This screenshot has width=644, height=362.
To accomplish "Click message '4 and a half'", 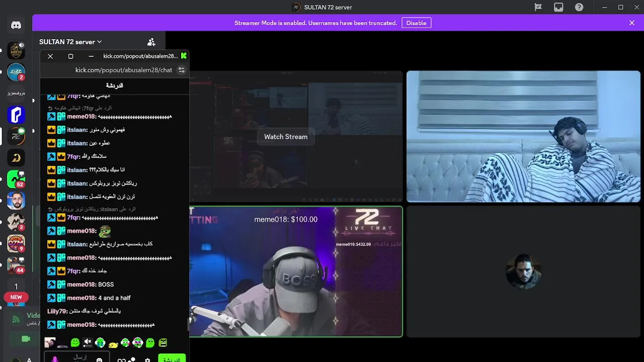I will click(114, 298).
